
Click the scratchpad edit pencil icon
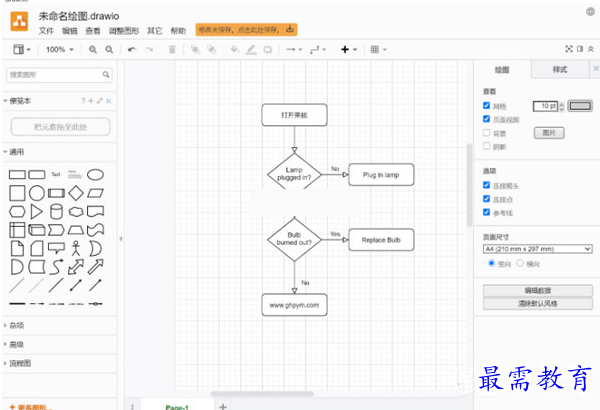tap(100, 101)
